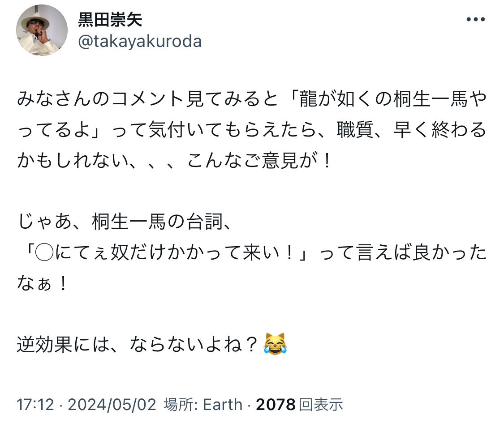Click the 2024/05/02 post date
The height and width of the screenshot is (423, 504).
pyautogui.click(x=112, y=405)
